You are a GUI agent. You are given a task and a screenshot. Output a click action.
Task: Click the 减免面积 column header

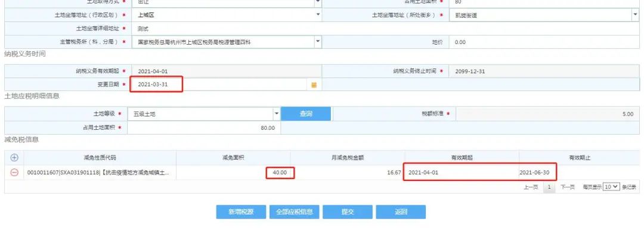pyautogui.click(x=233, y=158)
